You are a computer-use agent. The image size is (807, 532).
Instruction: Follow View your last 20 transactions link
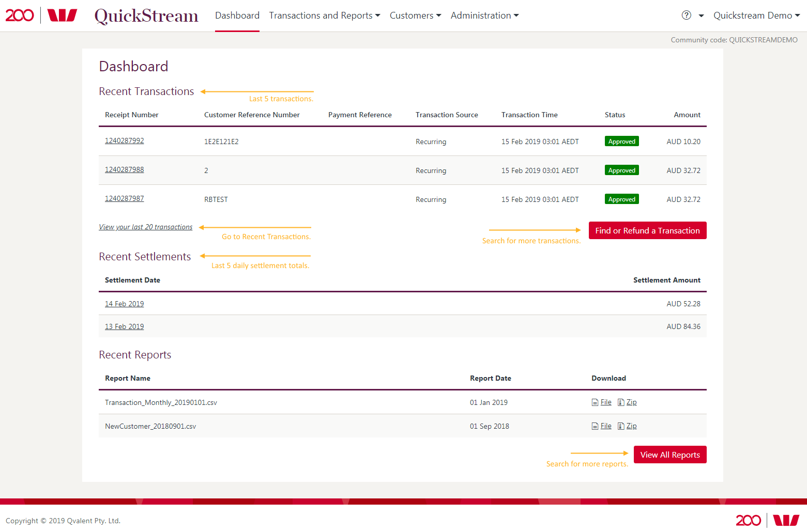pos(146,227)
